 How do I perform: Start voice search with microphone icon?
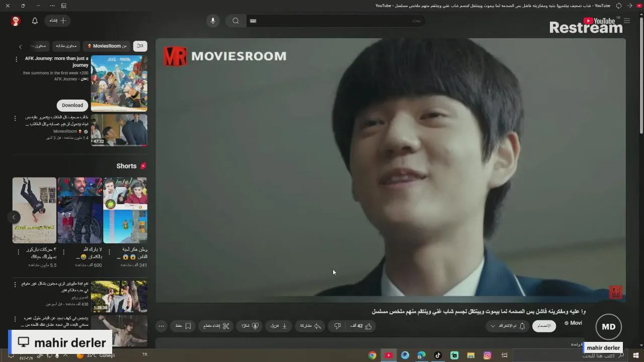click(213, 21)
